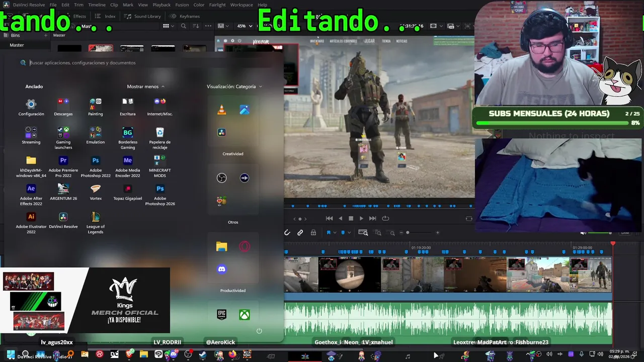Image resolution: width=644 pixels, height=362 pixels.
Task: Adjust the monitor volume slider
Action: (600, 233)
